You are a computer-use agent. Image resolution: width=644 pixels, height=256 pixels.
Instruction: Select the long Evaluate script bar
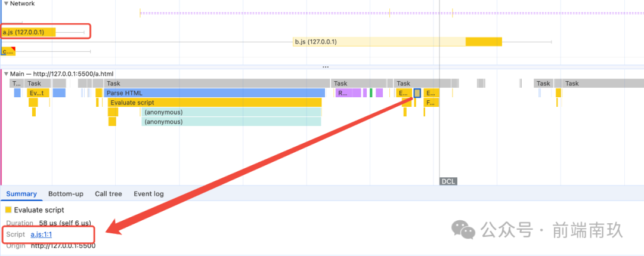click(215, 103)
